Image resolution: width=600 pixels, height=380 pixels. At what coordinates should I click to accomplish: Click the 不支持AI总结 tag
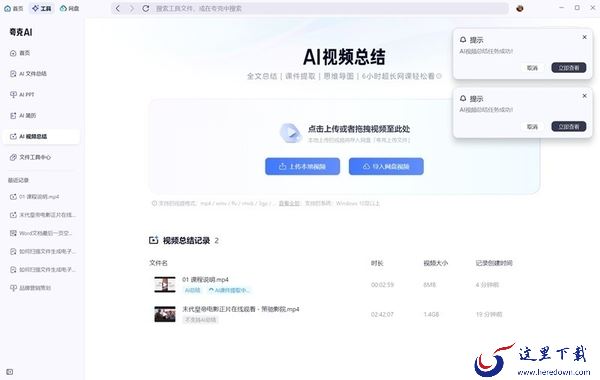coord(200,320)
